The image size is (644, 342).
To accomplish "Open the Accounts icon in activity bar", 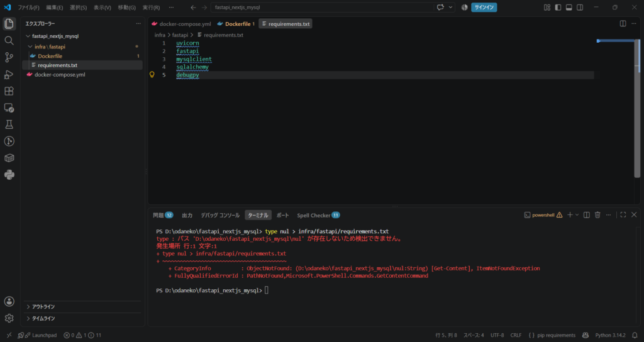I will point(9,301).
